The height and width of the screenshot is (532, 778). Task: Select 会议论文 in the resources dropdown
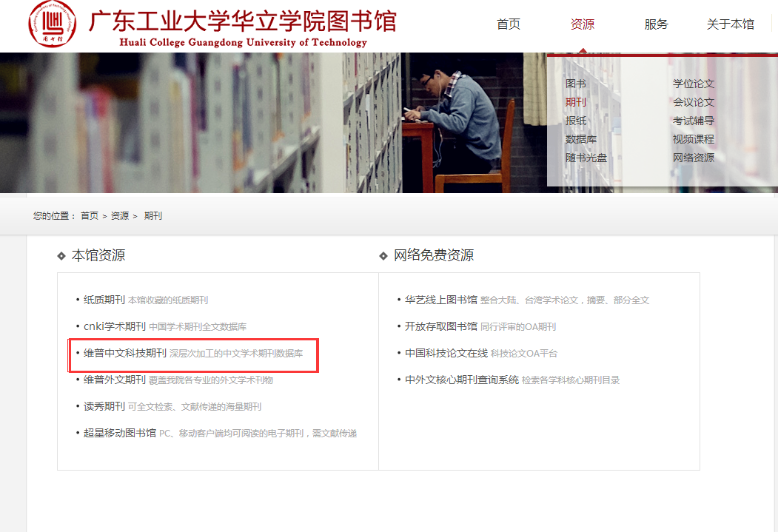point(693,102)
